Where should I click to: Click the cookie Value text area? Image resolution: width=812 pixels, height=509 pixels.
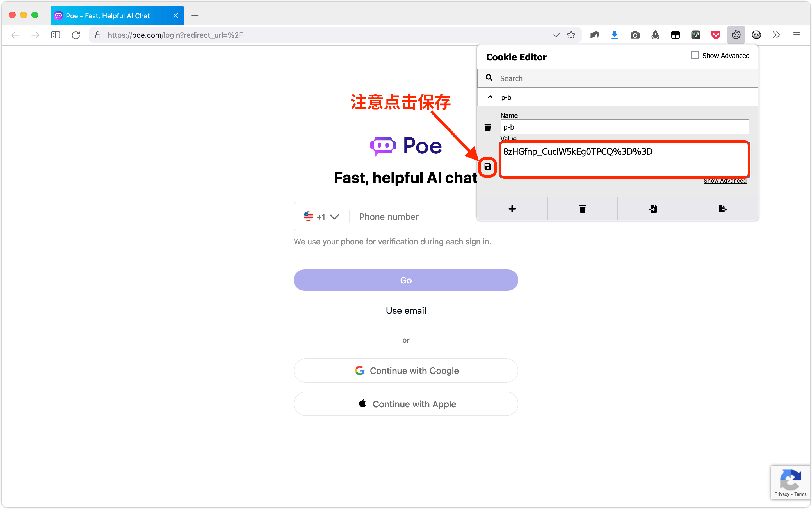(624, 160)
